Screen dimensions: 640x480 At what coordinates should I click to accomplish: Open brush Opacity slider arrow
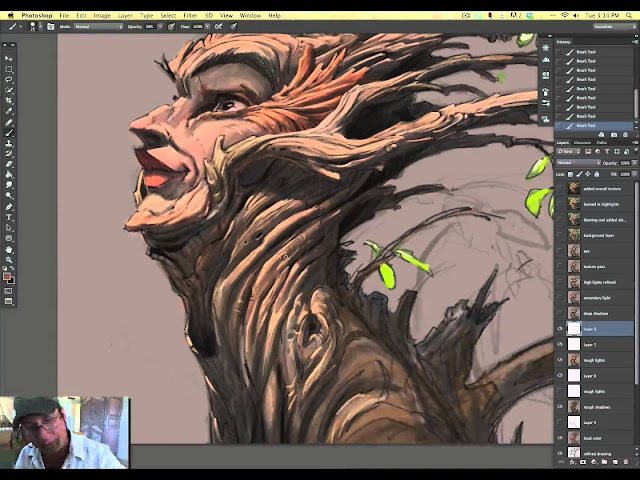point(160,27)
